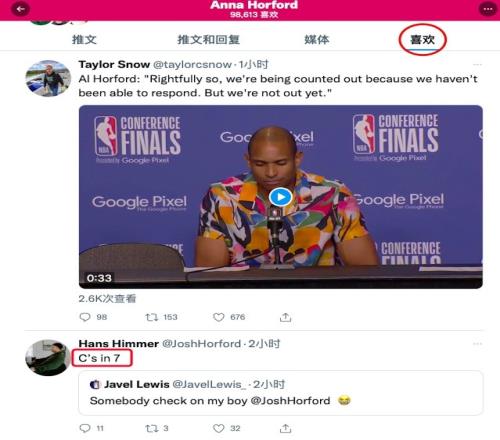Open Taylor Snow tweet overflow menu

477,64
